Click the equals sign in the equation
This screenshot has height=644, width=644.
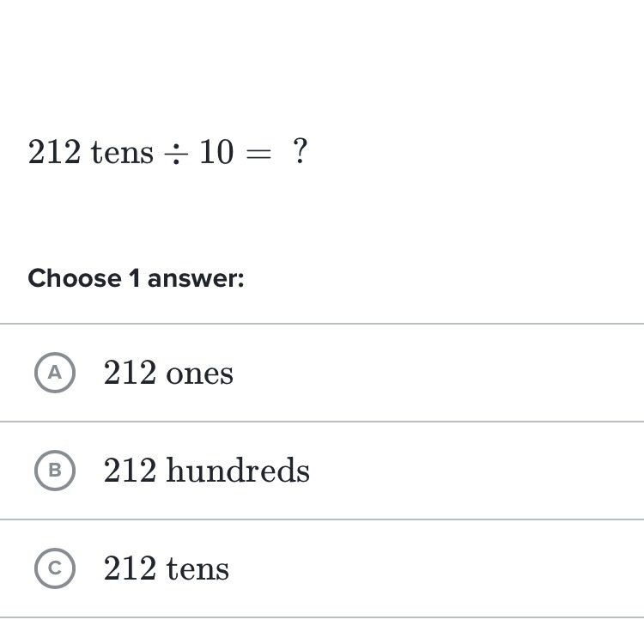258,154
